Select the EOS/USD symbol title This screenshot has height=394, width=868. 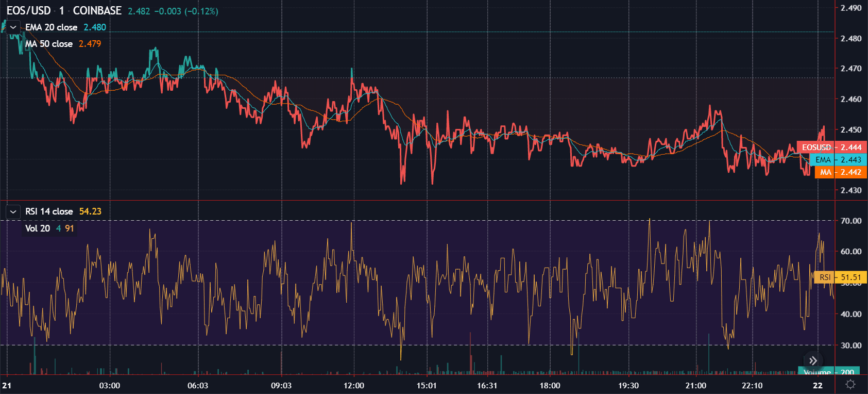click(x=29, y=11)
